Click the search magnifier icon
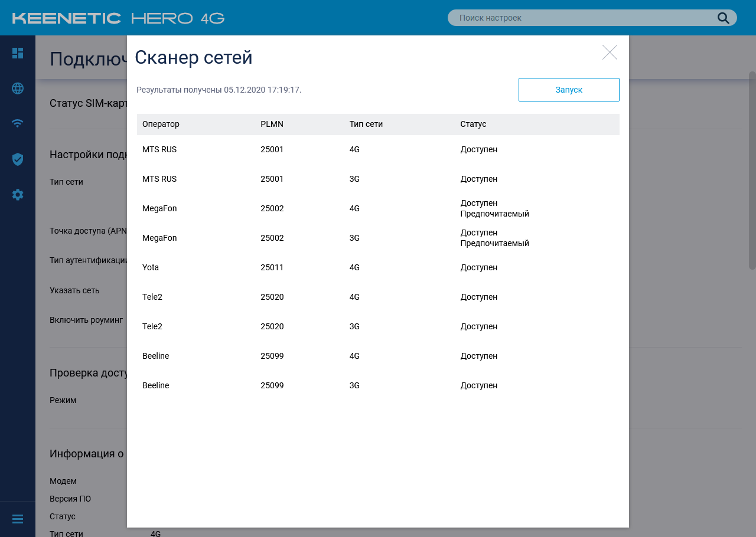The image size is (756, 537). point(724,18)
